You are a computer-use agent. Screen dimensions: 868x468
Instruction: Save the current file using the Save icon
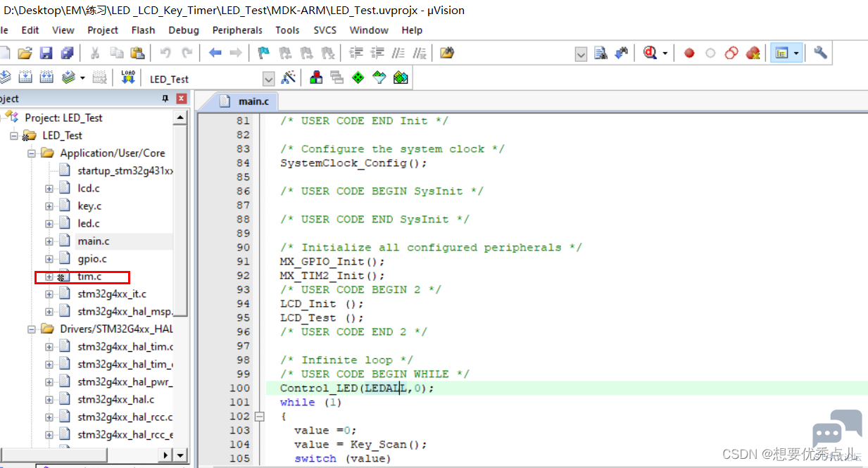[46, 53]
